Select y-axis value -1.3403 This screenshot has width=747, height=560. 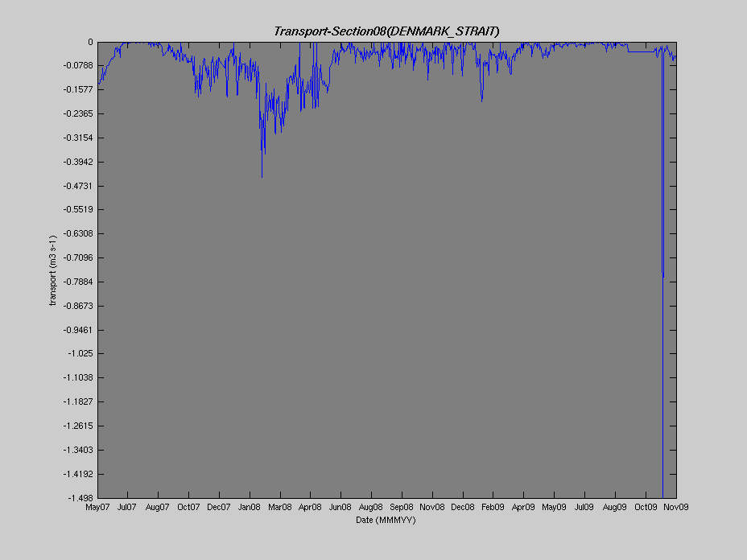point(78,450)
